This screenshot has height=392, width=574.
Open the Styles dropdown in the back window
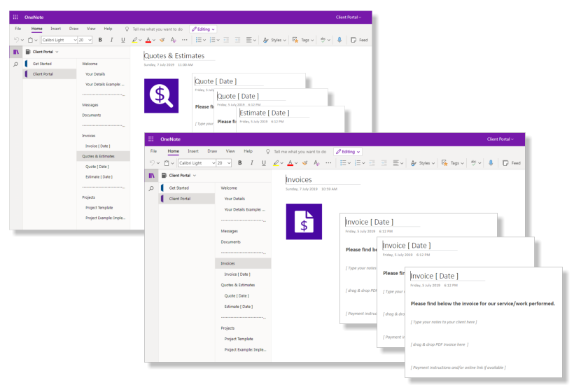(x=274, y=40)
